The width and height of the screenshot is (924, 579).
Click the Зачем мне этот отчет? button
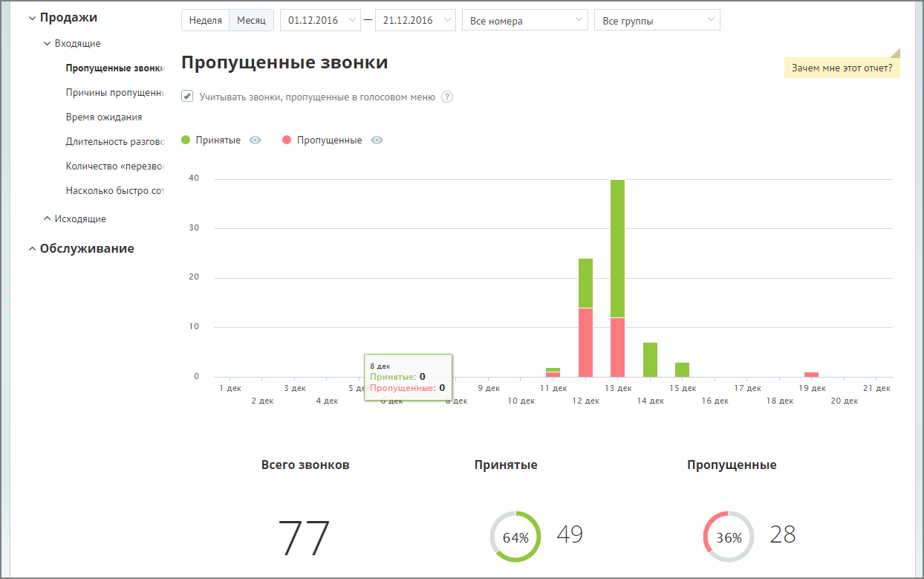coord(842,68)
